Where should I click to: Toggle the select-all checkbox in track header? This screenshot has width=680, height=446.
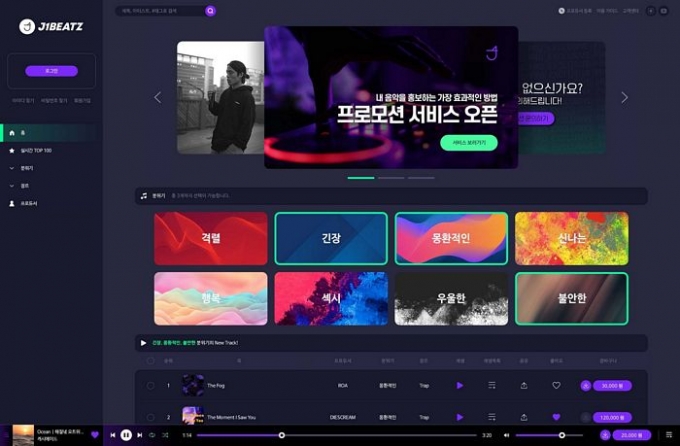(x=151, y=360)
